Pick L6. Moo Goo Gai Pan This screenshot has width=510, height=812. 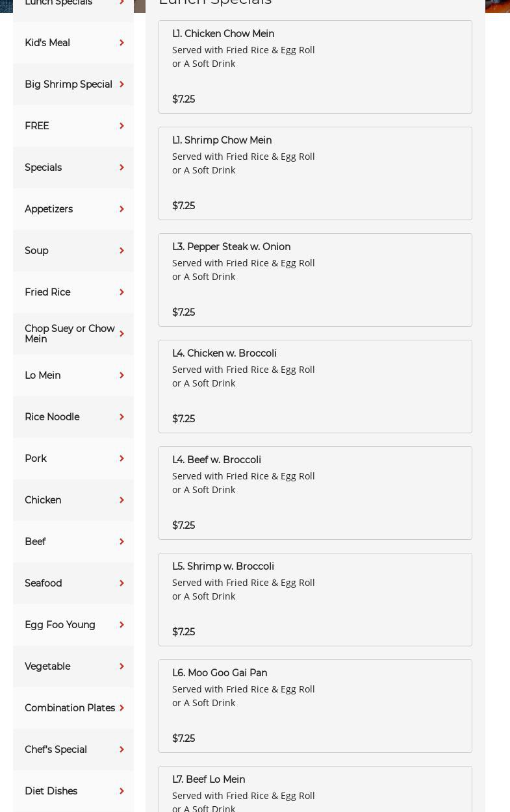315,706
